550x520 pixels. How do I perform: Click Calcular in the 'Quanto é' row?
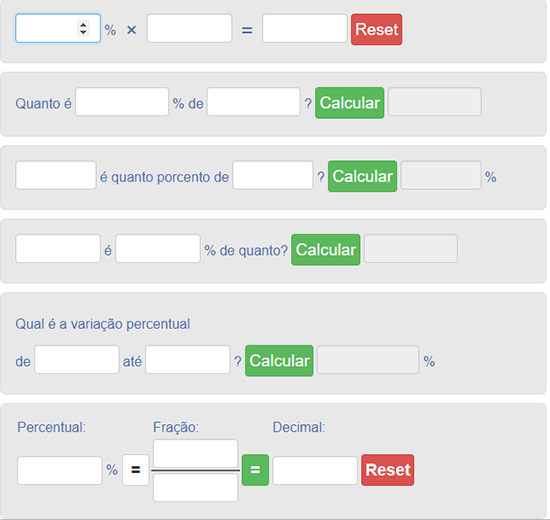(350, 103)
